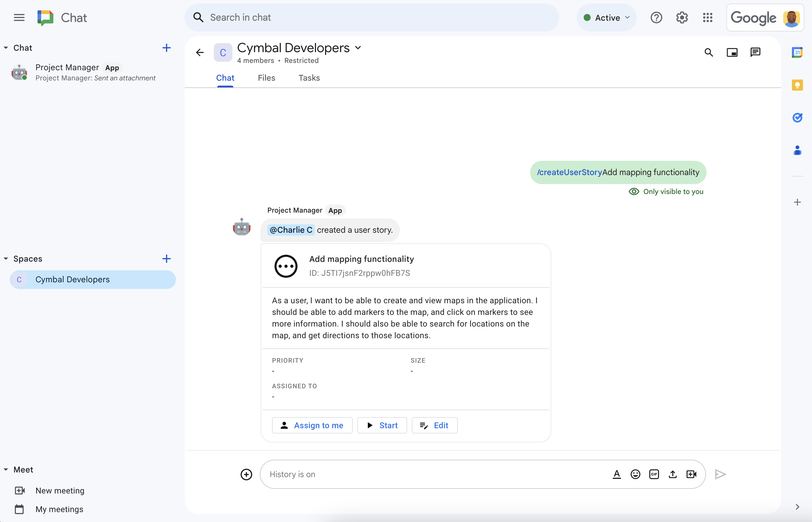The width and height of the screenshot is (812, 522).
Task: Select the Tasks tab in Cymbal Developers
Action: point(309,77)
